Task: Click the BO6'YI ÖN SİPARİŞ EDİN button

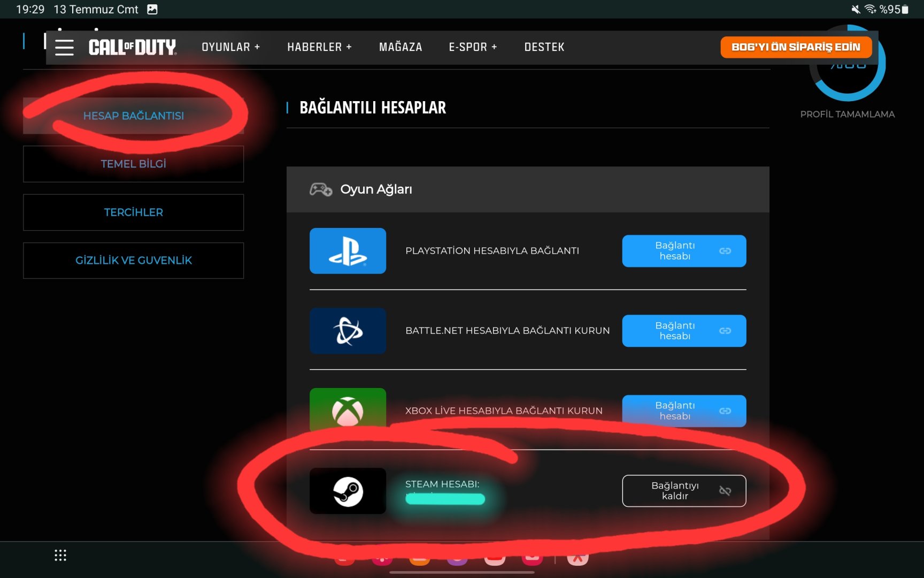Action: click(x=796, y=47)
